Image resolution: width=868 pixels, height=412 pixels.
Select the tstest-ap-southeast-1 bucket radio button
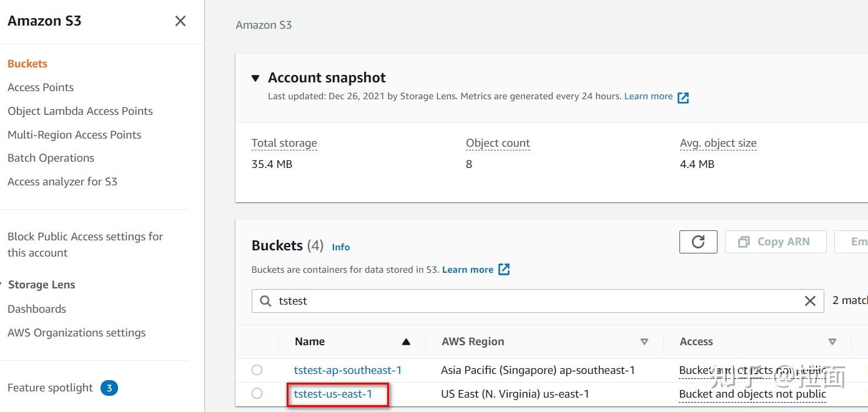coord(257,370)
